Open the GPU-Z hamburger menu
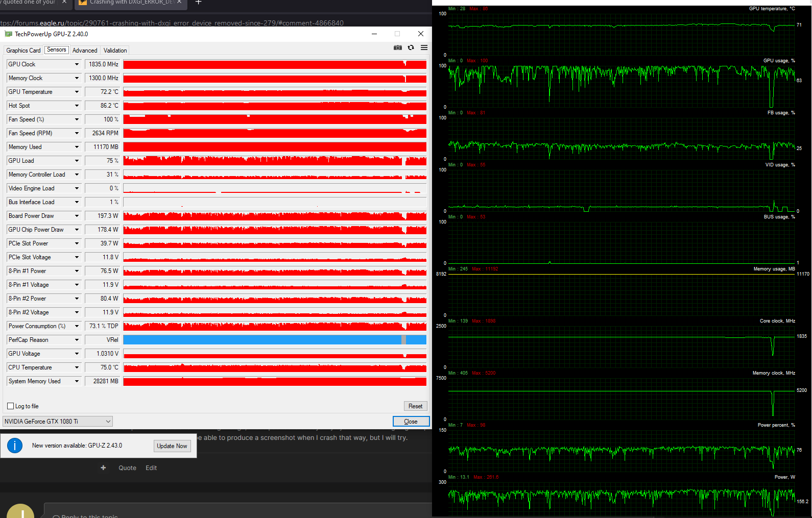This screenshot has height=518, width=812. point(424,47)
